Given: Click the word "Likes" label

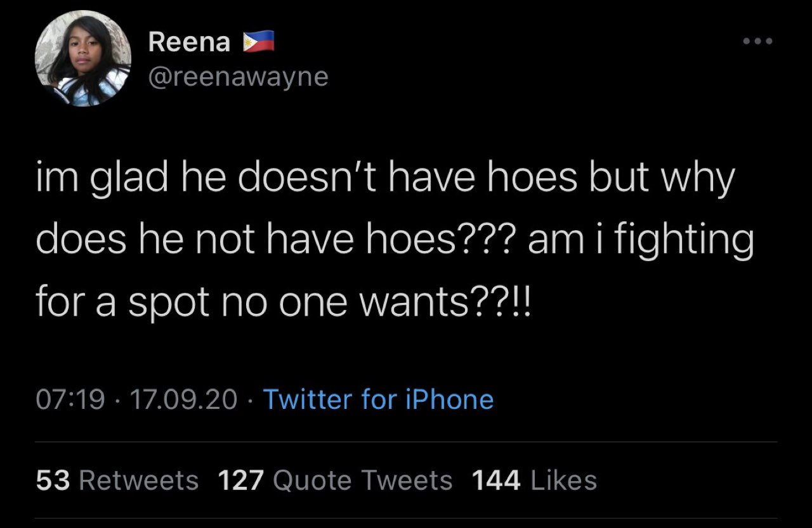Looking at the screenshot, I should [x=563, y=480].
